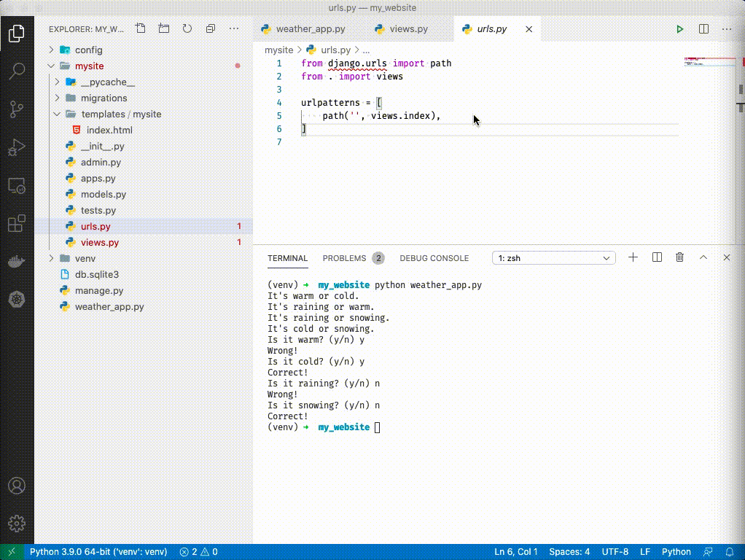Split the editor to the right
Screen dimensions: 745x560
pyautogui.click(x=703, y=29)
